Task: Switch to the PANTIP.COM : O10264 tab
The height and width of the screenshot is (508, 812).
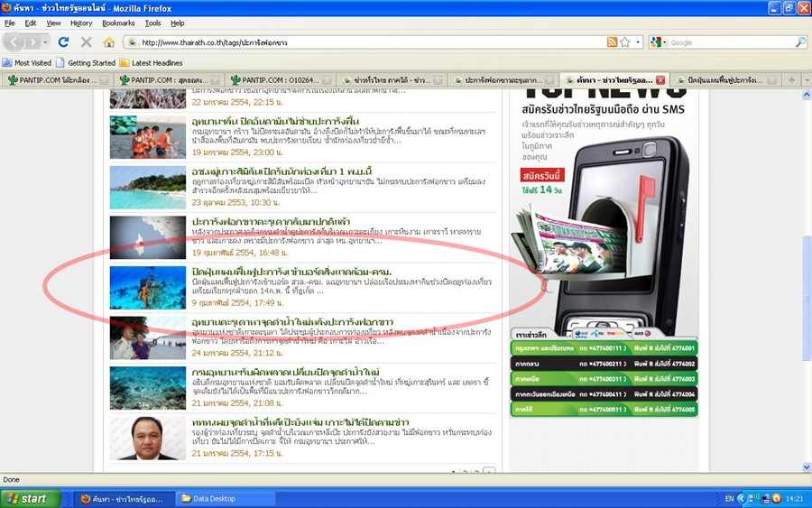Action: click(x=281, y=79)
